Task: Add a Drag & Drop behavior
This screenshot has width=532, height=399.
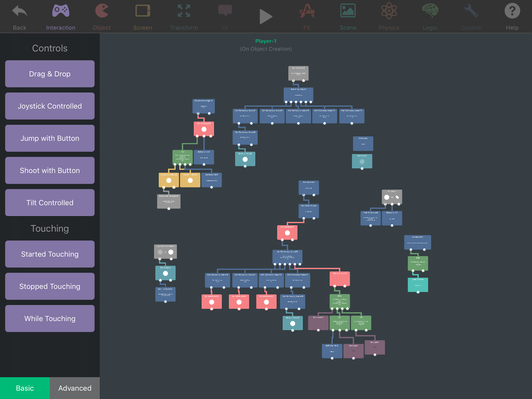Action: click(50, 74)
